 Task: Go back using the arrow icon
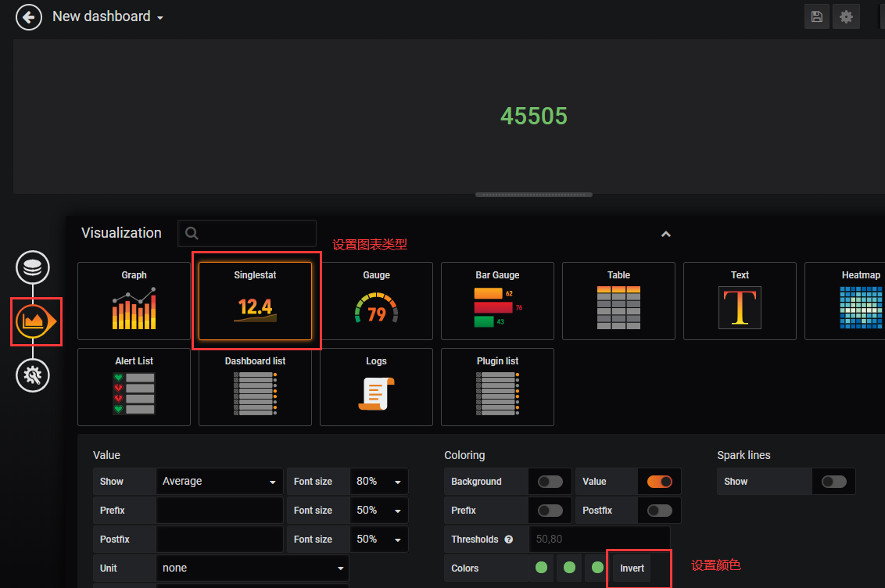[28, 17]
